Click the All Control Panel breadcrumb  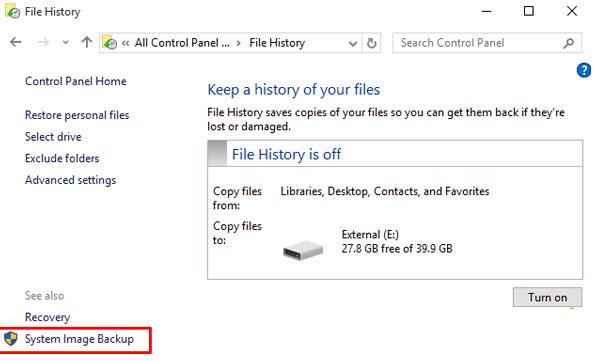coord(182,43)
